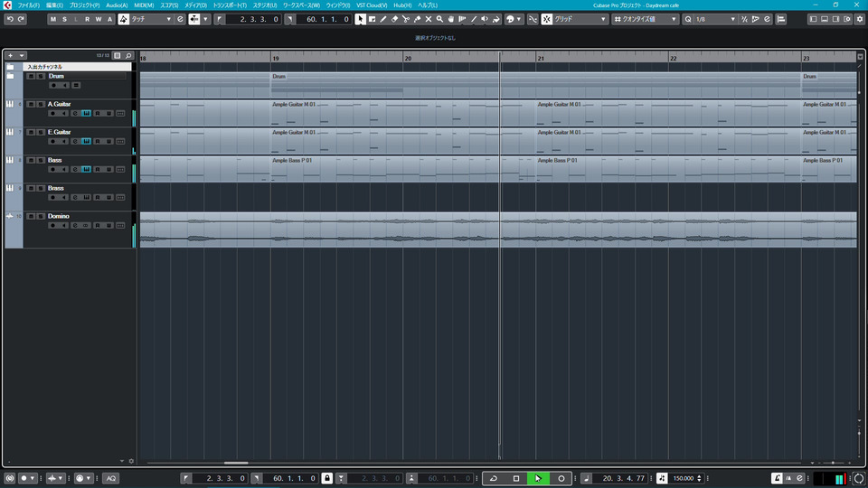868x488 pixels.
Task: Click the tempo value 150.000
Action: coord(684,478)
